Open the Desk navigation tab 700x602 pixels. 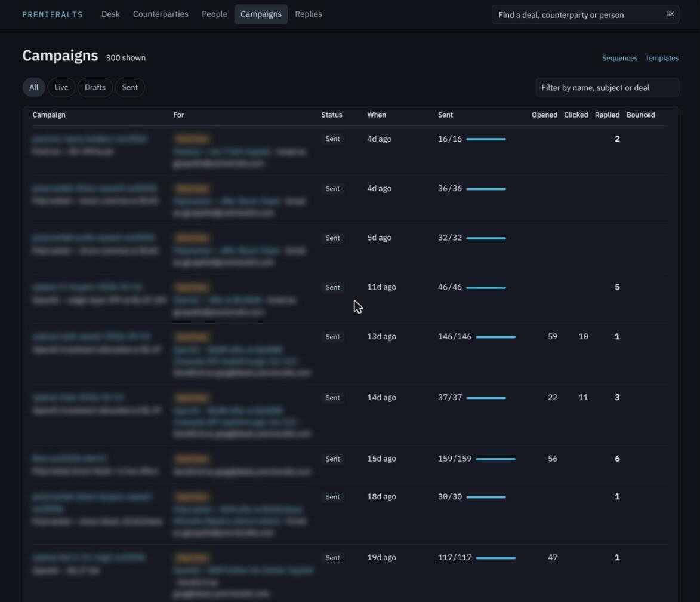pyautogui.click(x=110, y=14)
